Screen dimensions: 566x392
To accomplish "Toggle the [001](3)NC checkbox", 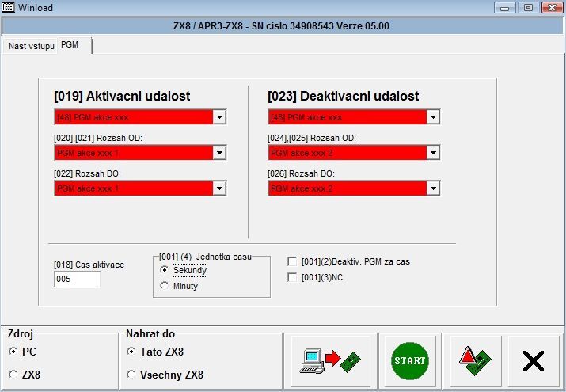I will point(292,277).
